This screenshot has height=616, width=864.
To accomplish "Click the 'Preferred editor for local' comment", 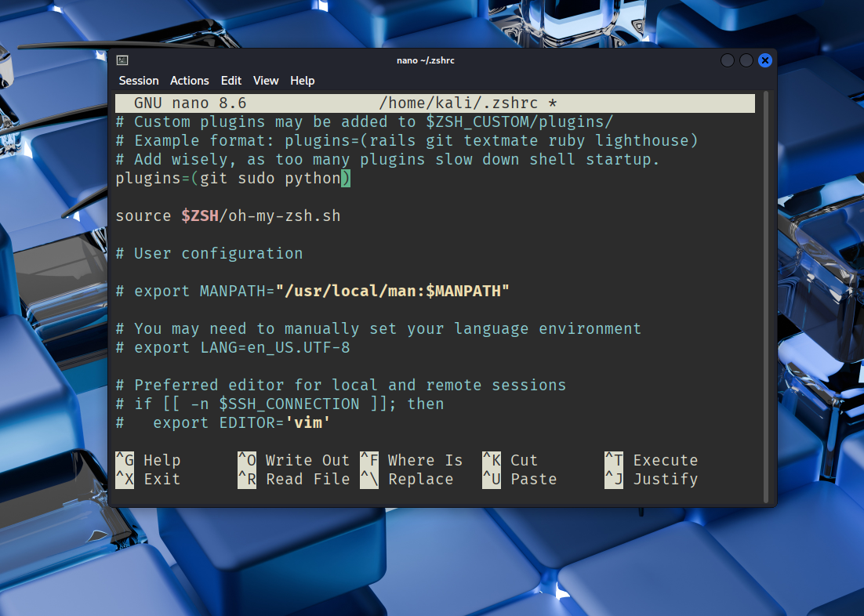I will click(341, 385).
